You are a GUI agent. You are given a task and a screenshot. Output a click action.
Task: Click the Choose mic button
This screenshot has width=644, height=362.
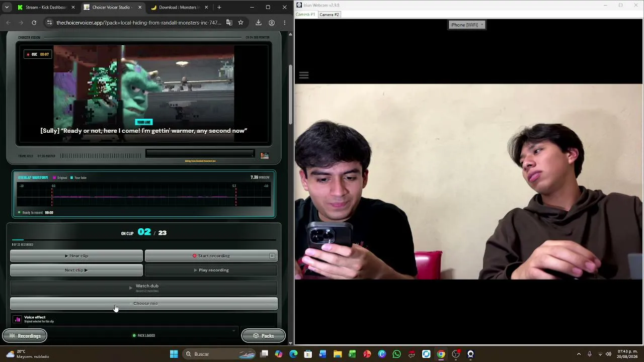144,303
